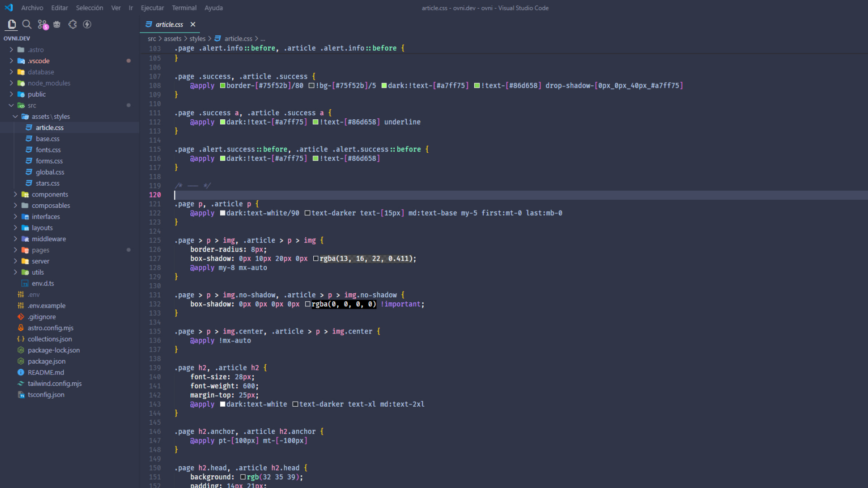
Task: Expand the pages folder
Action: coord(15,250)
